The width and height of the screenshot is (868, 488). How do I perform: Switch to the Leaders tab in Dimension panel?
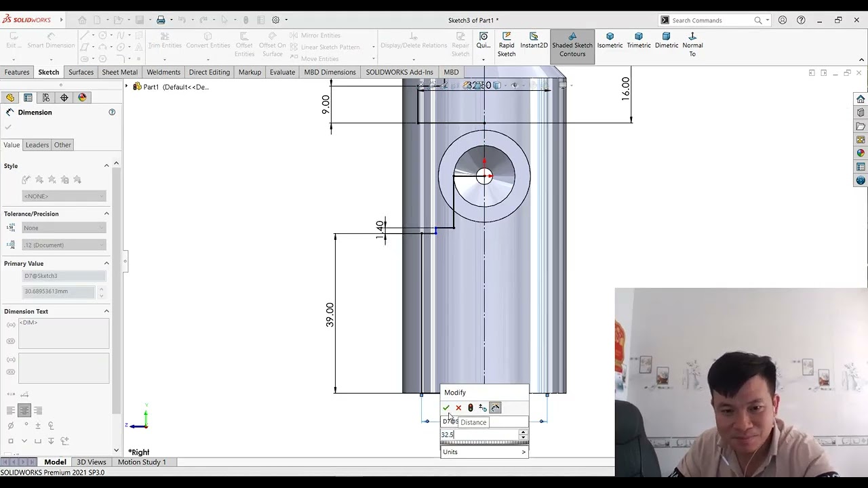pyautogui.click(x=37, y=145)
